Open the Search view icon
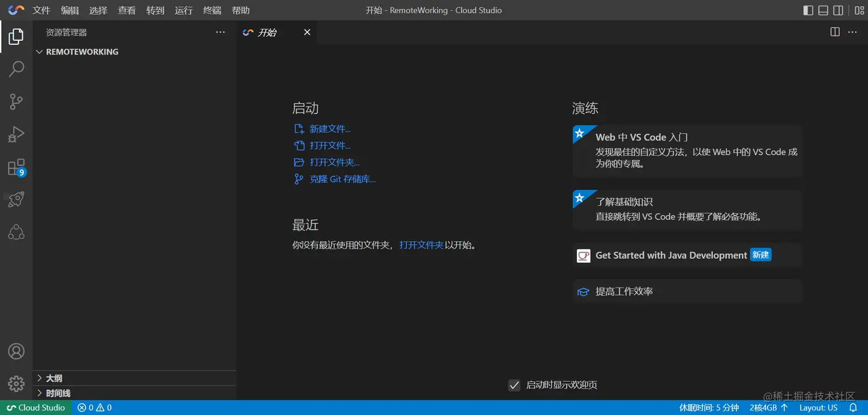 tap(16, 69)
